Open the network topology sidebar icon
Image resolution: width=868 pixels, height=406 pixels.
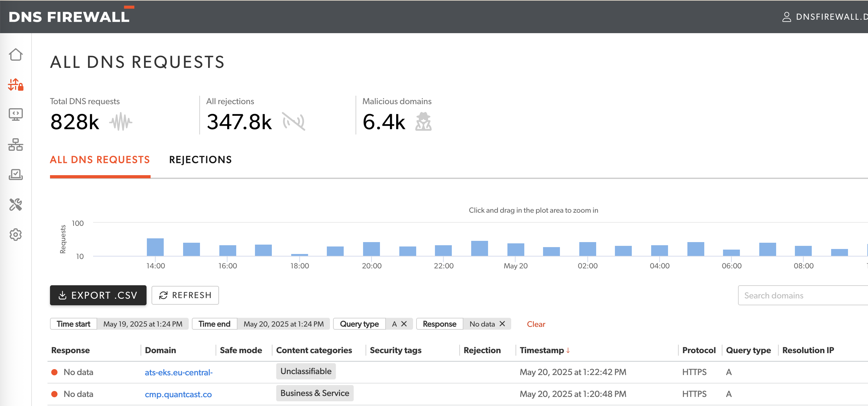(16, 145)
